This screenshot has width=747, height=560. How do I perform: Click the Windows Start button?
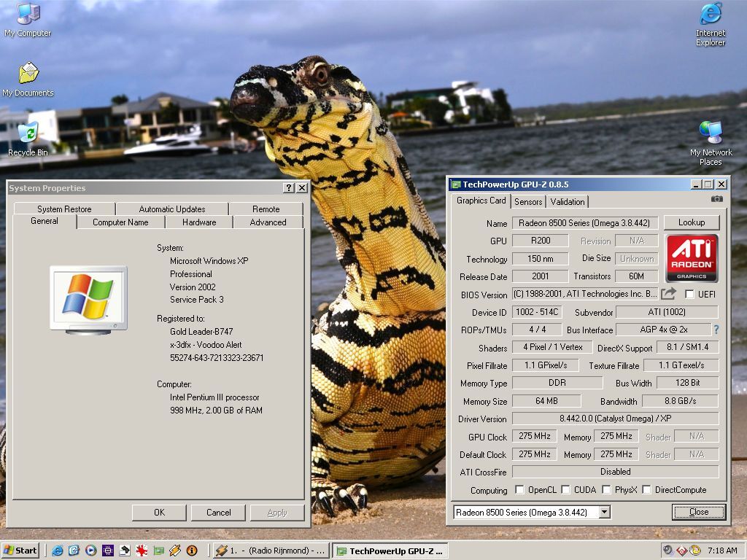point(20,551)
